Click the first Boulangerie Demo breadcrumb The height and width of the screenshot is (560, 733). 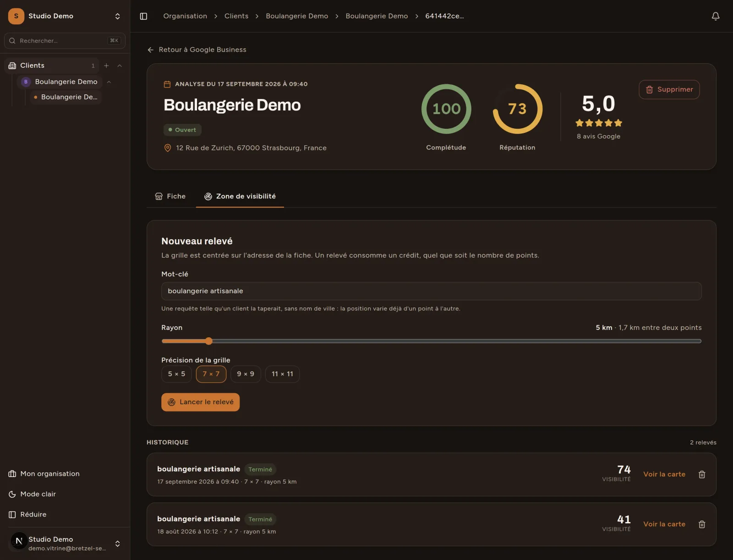[297, 16]
